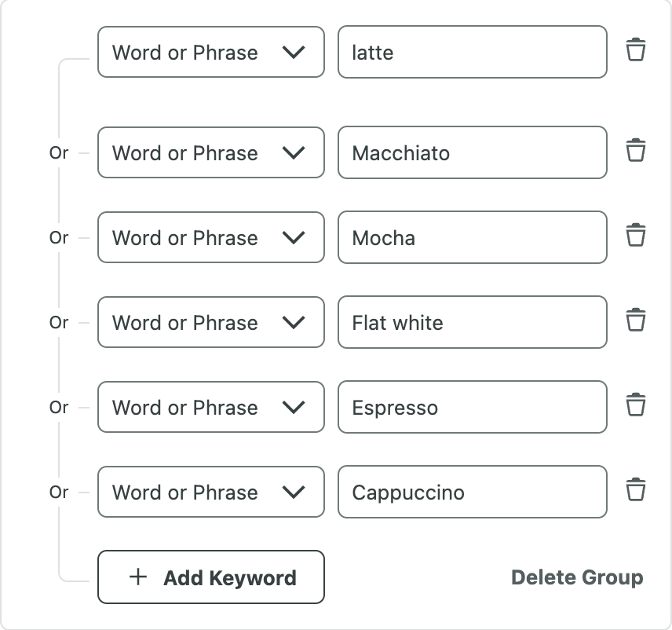The image size is (672, 630).
Task: Expand match type dropdown for Espresso
Action: point(211,407)
